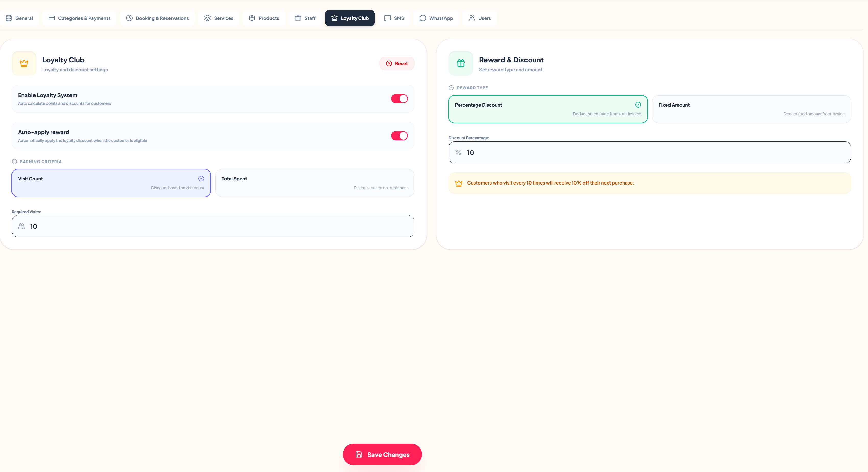868x472 pixels.
Task: Click the 'Discount Percentage:' label
Action: [469, 138]
